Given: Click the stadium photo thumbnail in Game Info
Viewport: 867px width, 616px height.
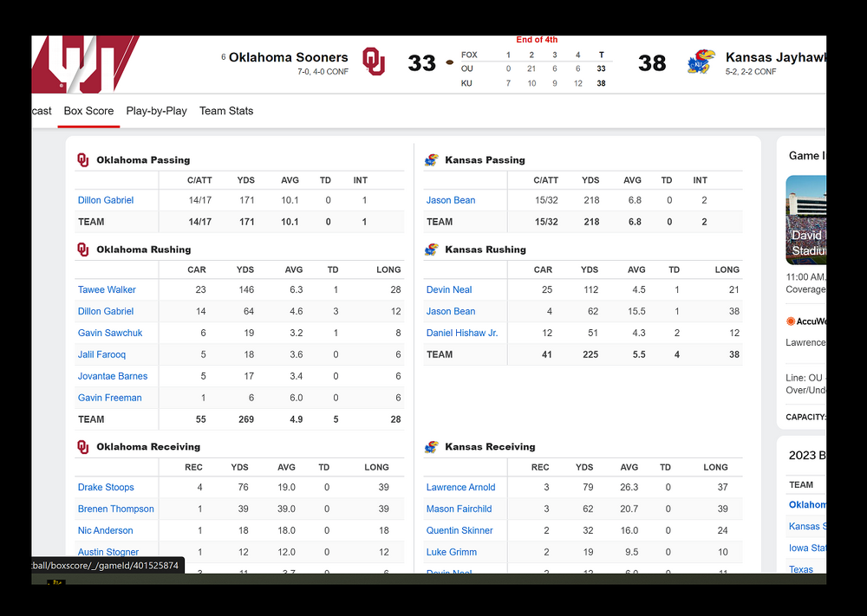Looking at the screenshot, I should coord(805,220).
